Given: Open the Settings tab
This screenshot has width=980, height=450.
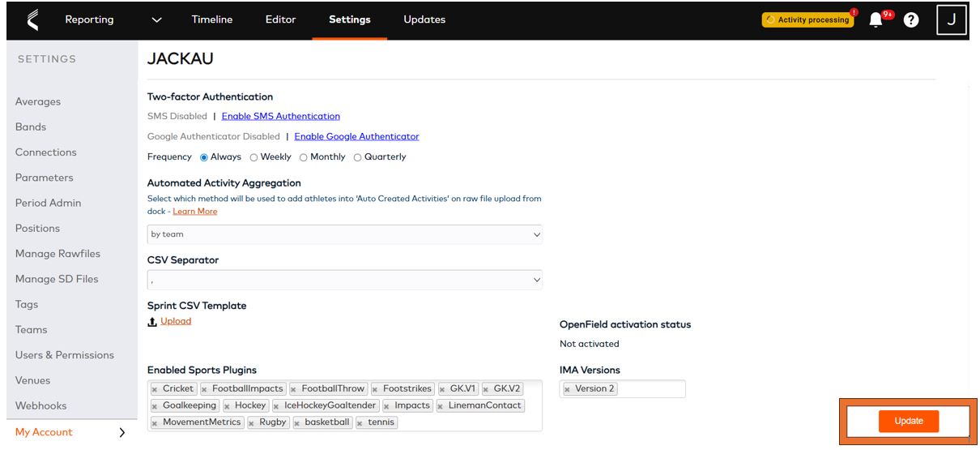Looking at the screenshot, I should (350, 19).
